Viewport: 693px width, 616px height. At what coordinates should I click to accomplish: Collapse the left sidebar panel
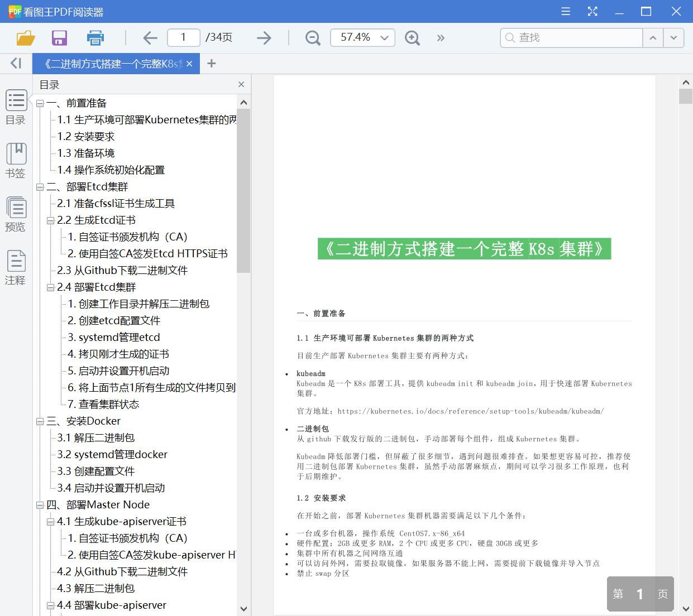point(16,64)
